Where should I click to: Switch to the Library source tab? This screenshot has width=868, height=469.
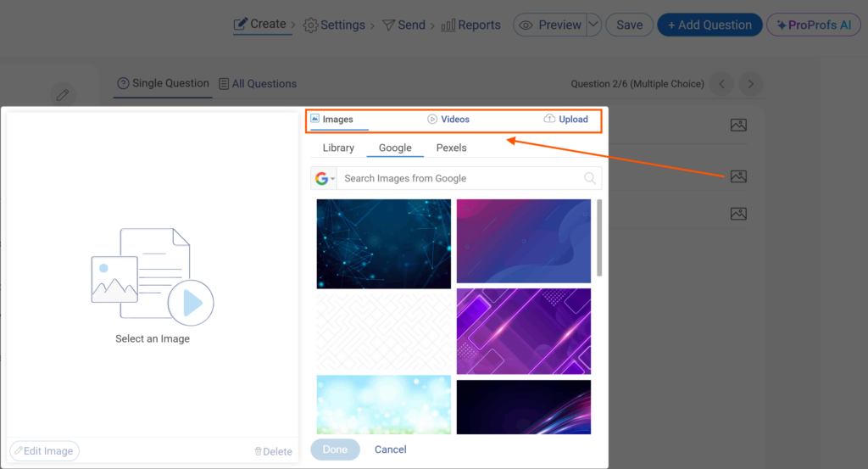[x=338, y=148]
